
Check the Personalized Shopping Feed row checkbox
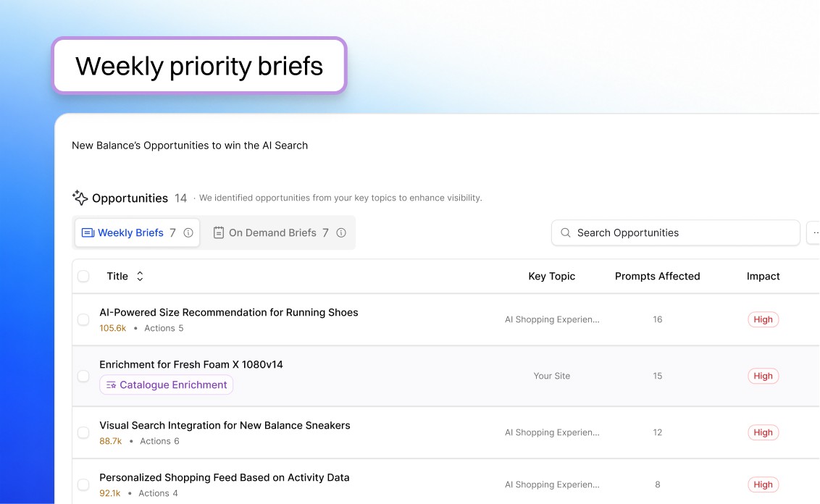pyautogui.click(x=83, y=484)
